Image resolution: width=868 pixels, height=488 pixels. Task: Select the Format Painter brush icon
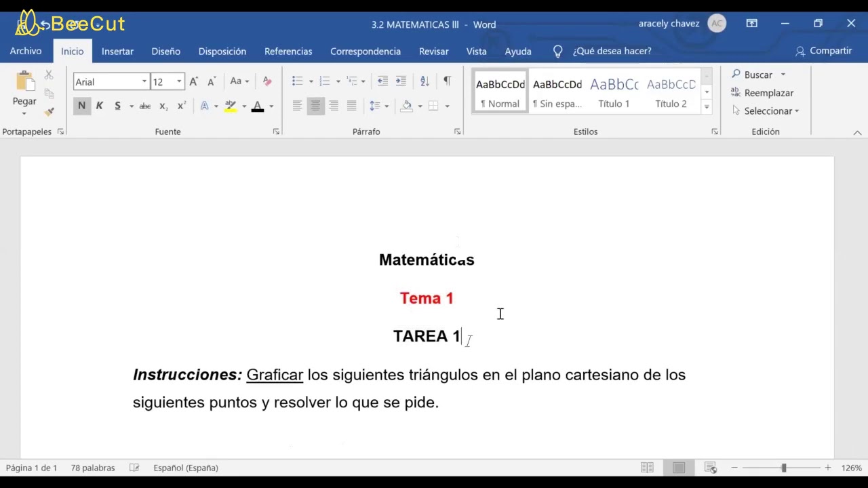pyautogui.click(x=49, y=111)
